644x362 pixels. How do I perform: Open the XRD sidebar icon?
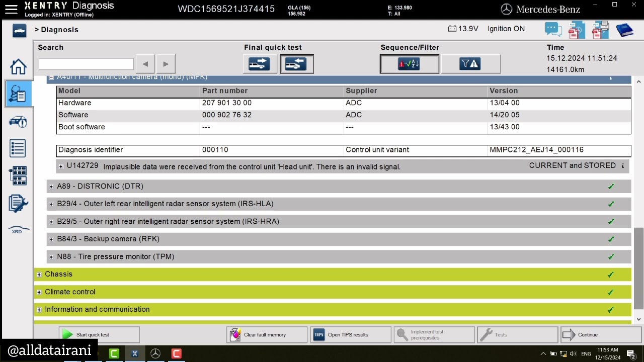click(x=18, y=230)
